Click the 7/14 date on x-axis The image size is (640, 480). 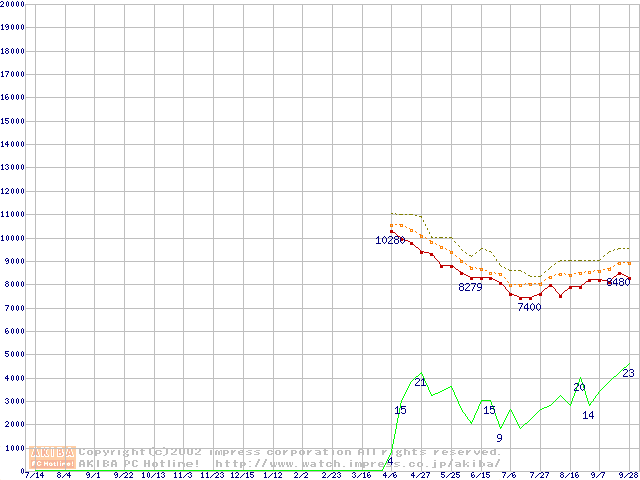click(x=33, y=475)
